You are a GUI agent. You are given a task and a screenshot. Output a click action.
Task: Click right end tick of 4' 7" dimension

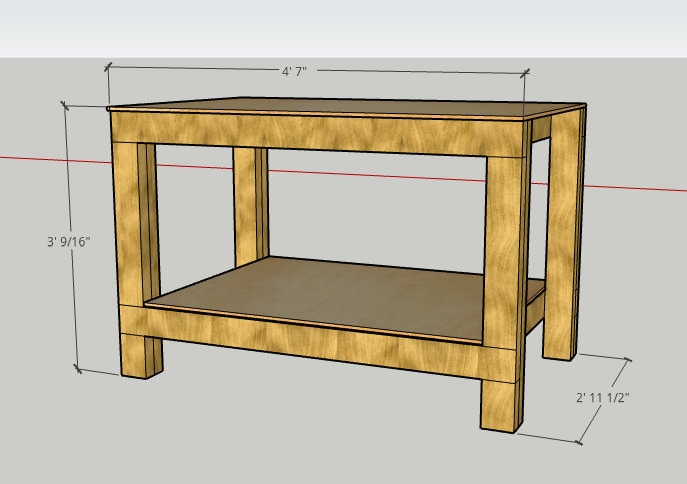click(526, 72)
